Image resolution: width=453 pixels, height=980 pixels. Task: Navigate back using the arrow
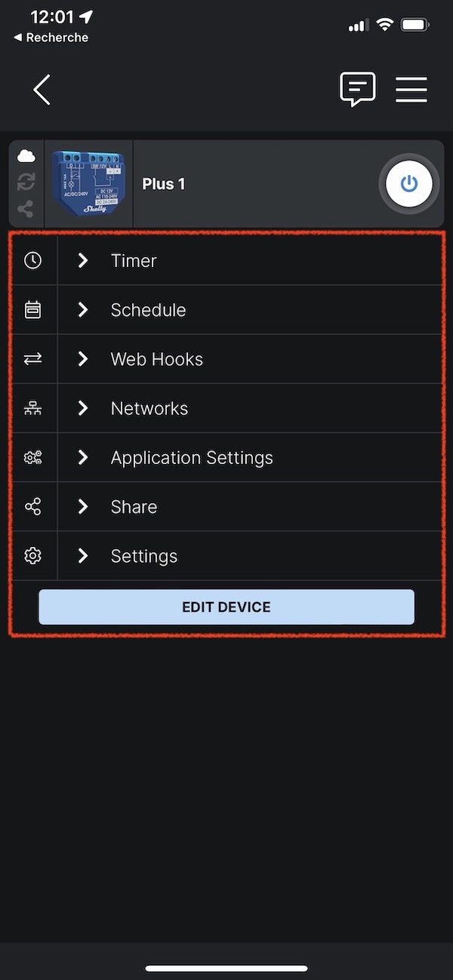(x=42, y=89)
